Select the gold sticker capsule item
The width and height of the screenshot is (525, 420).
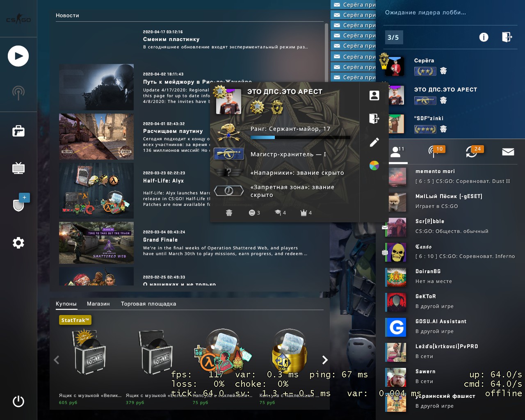tap(290, 351)
